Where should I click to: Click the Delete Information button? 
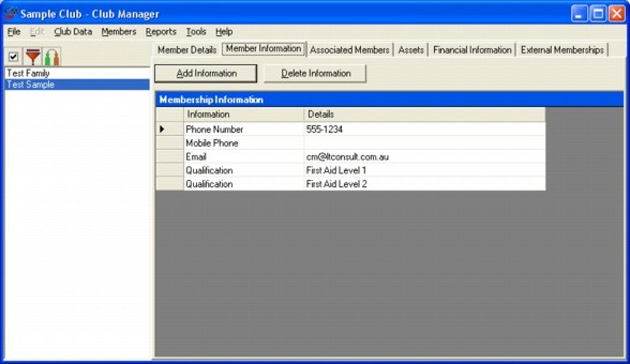[x=315, y=73]
